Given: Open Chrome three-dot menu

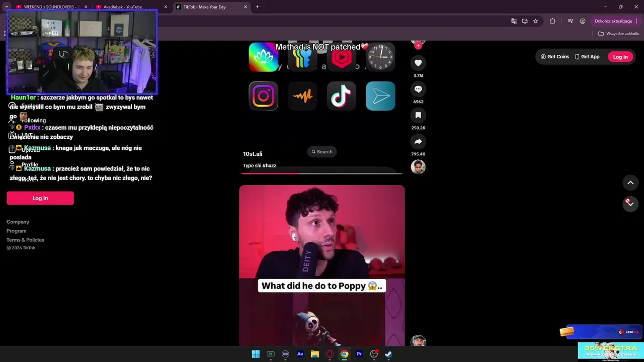Looking at the screenshot, I should [x=636, y=21].
